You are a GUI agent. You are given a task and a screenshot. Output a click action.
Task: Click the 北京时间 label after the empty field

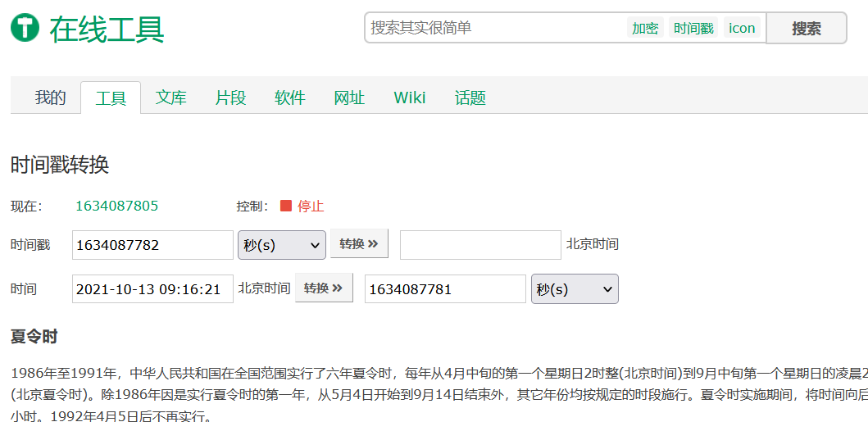click(x=593, y=244)
